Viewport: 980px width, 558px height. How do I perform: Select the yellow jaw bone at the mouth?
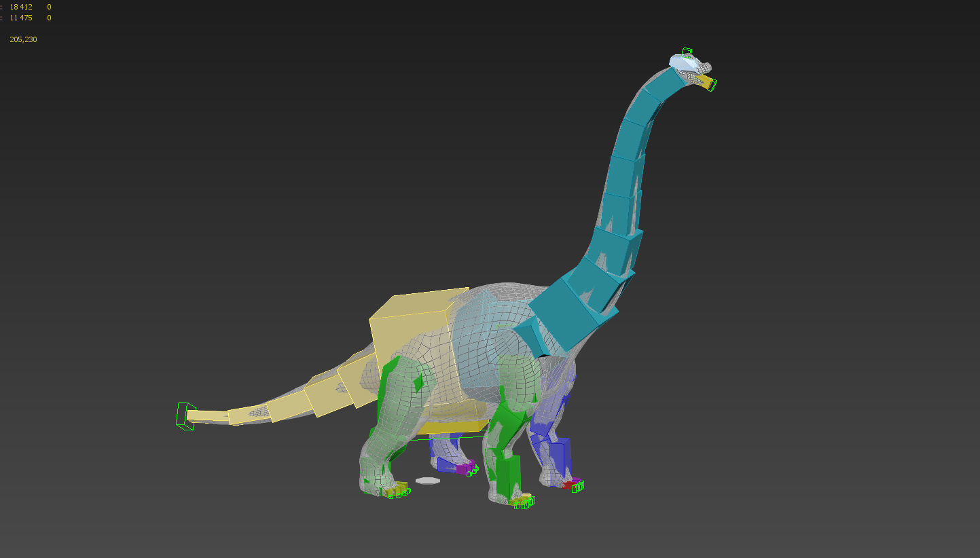pos(705,83)
